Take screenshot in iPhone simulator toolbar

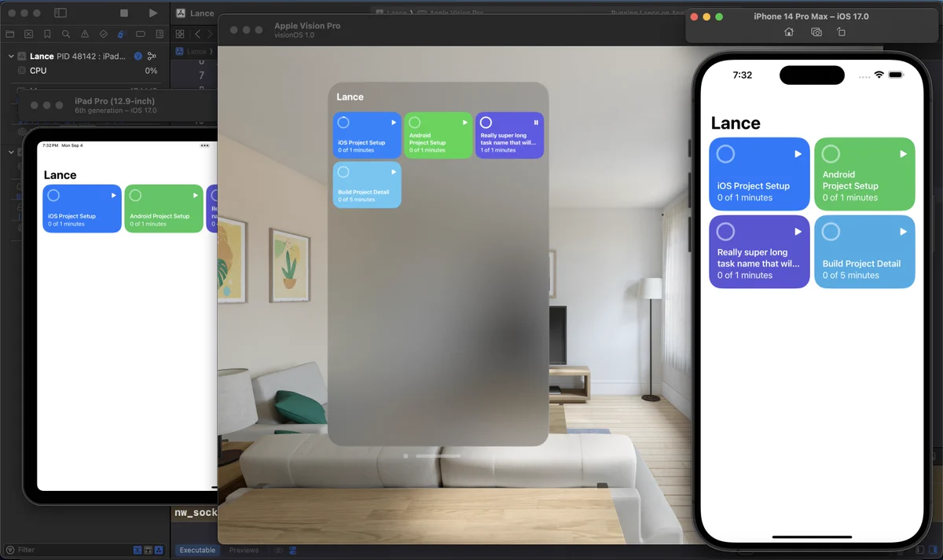[x=816, y=32]
